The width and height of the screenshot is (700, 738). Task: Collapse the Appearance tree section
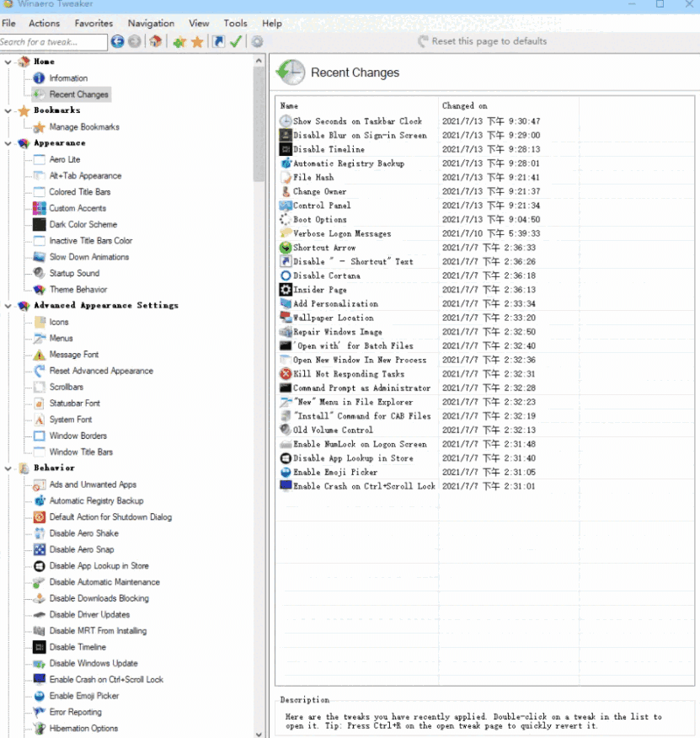[8, 143]
